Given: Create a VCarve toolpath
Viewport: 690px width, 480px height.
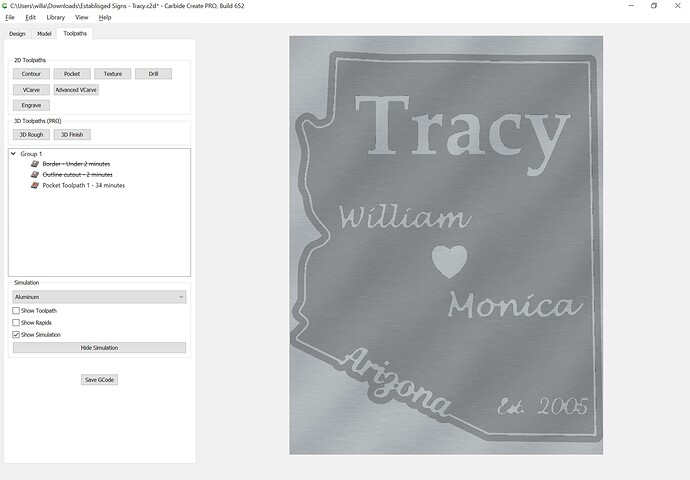Looking at the screenshot, I should click(x=31, y=90).
